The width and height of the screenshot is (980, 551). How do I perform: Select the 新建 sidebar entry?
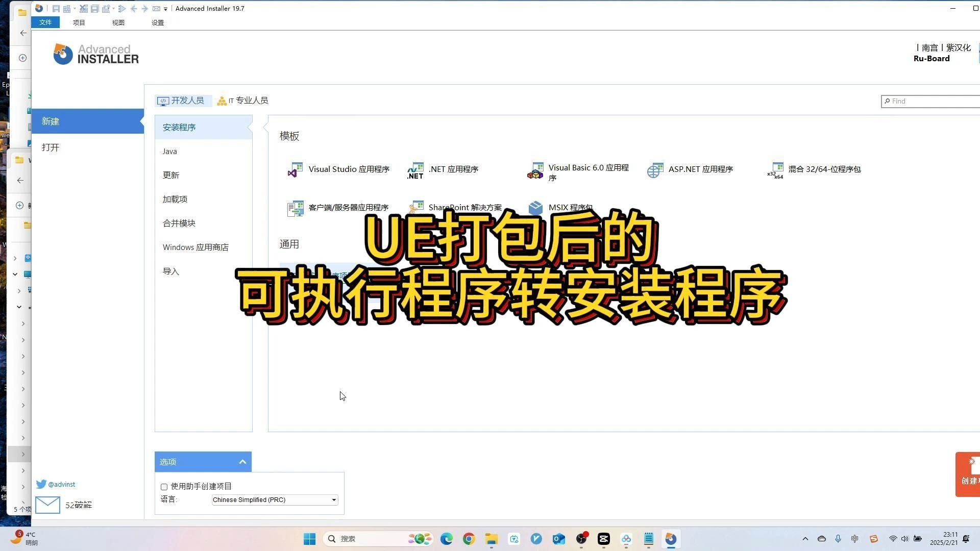pyautogui.click(x=88, y=121)
